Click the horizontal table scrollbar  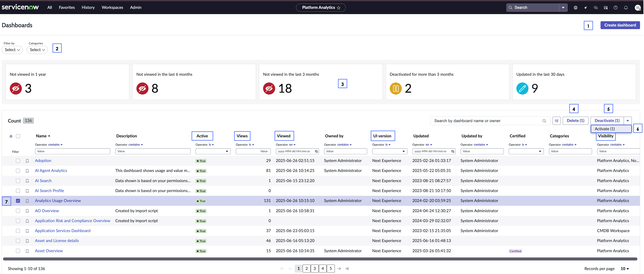(320, 259)
